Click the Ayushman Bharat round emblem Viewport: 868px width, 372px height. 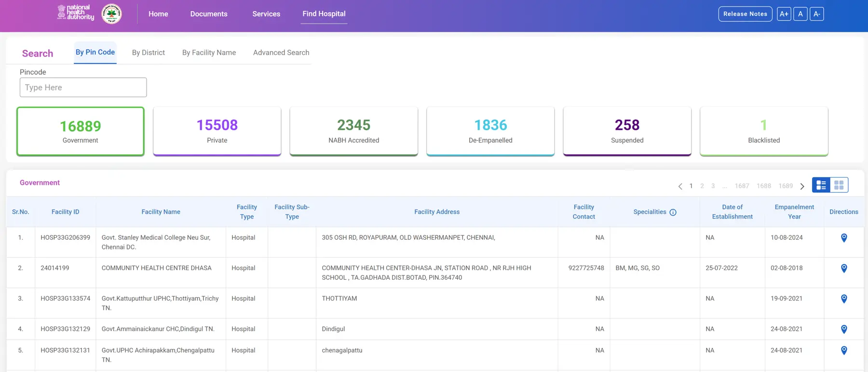tap(111, 14)
